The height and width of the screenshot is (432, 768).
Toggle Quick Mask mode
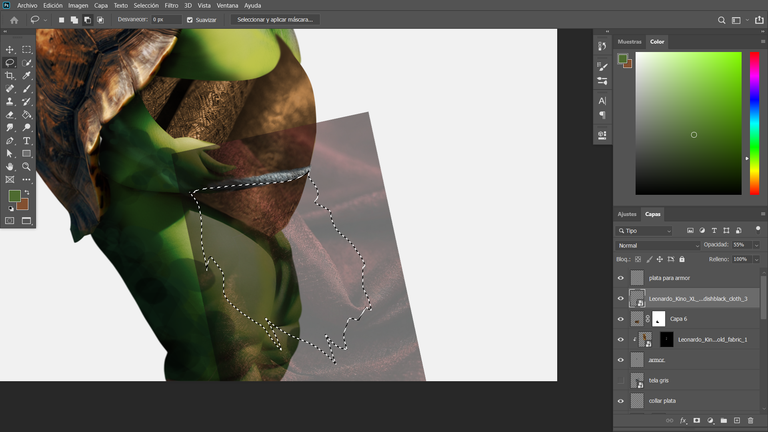click(x=9, y=221)
